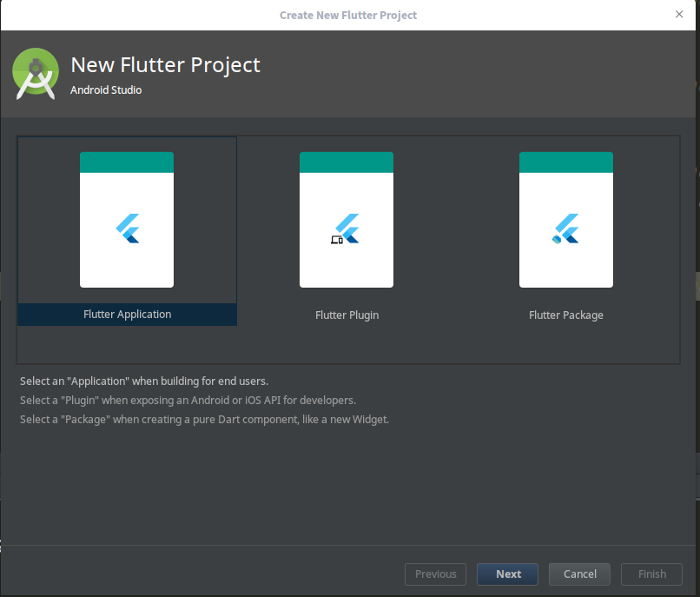Click the Android Studio logo icon
This screenshot has width=700, height=597.
click(36, 73)
